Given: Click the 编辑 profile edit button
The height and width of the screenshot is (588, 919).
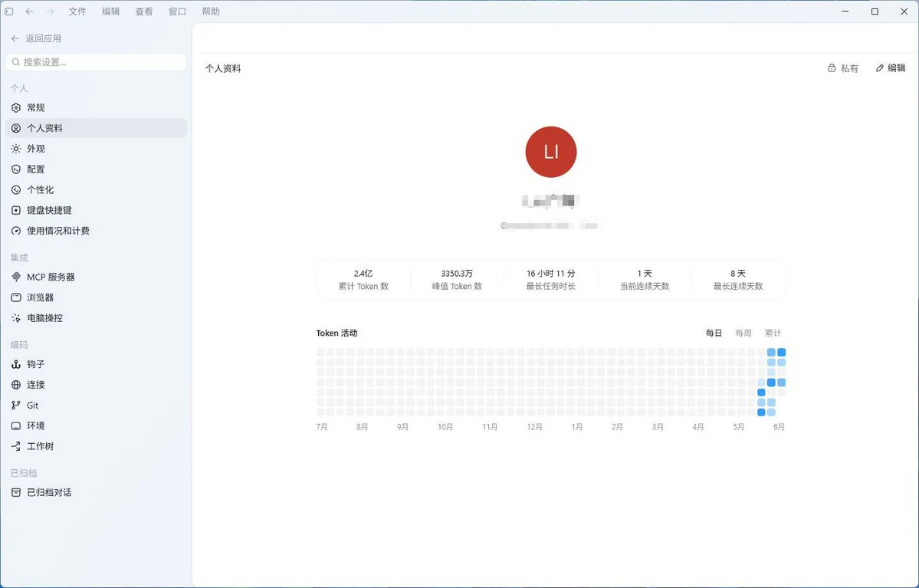Looking at the screenshot, I should (891, 68).
